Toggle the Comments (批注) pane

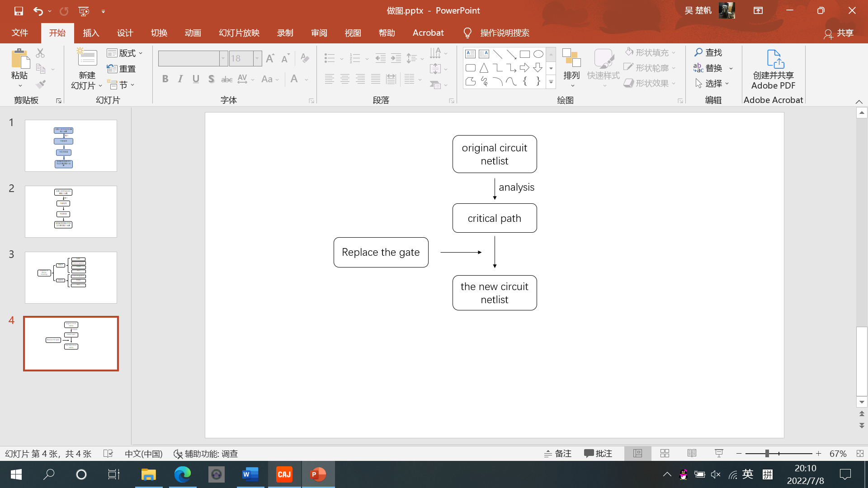(598, 453)
